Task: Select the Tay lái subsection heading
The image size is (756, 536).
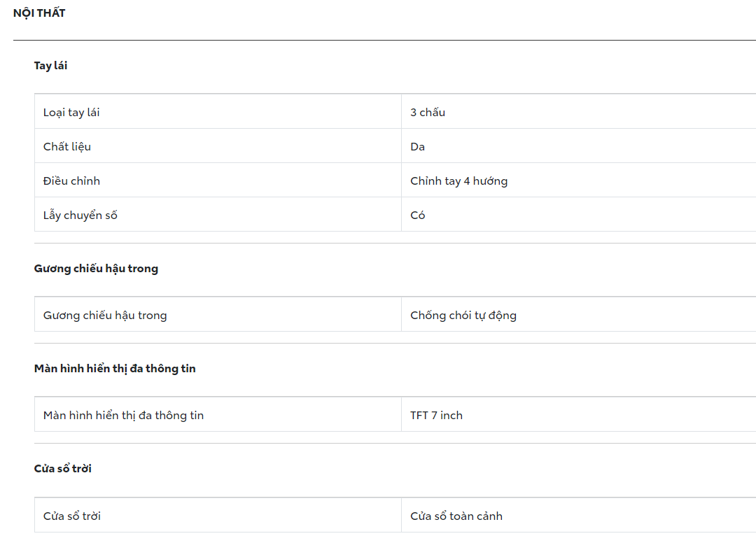Action: [x=50, y=66]
